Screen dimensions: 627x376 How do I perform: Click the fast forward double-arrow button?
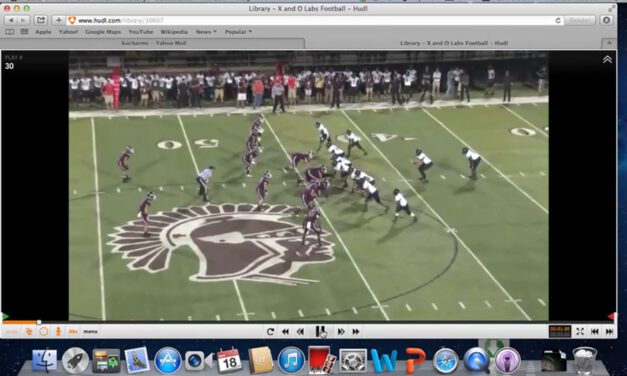[355, 332]
